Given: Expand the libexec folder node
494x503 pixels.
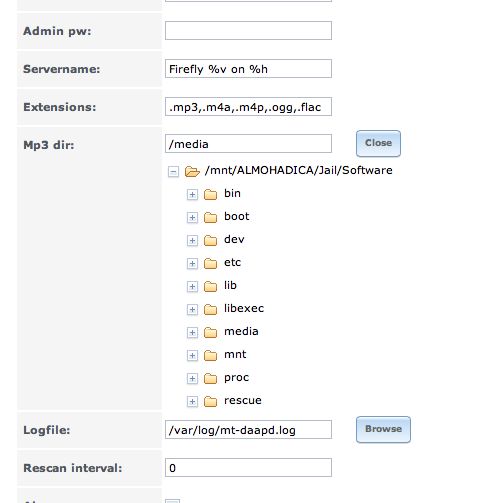Looking at the screenshot, I should 192,309.
